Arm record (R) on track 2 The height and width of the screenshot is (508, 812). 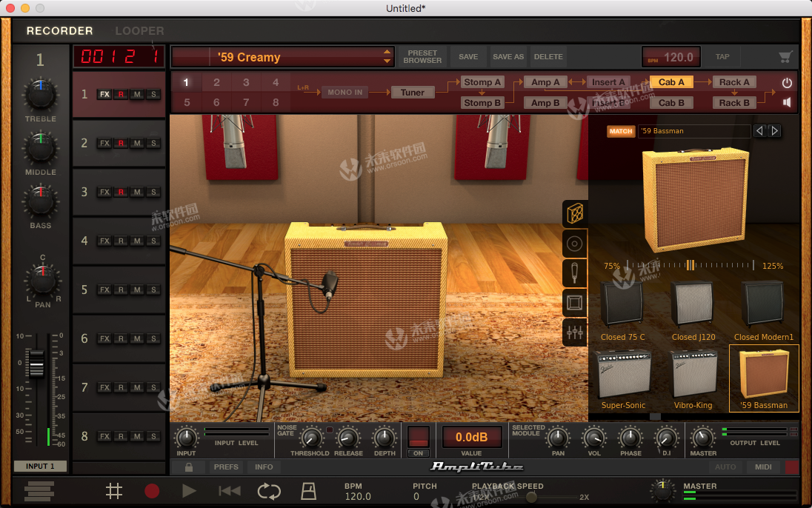121,144
